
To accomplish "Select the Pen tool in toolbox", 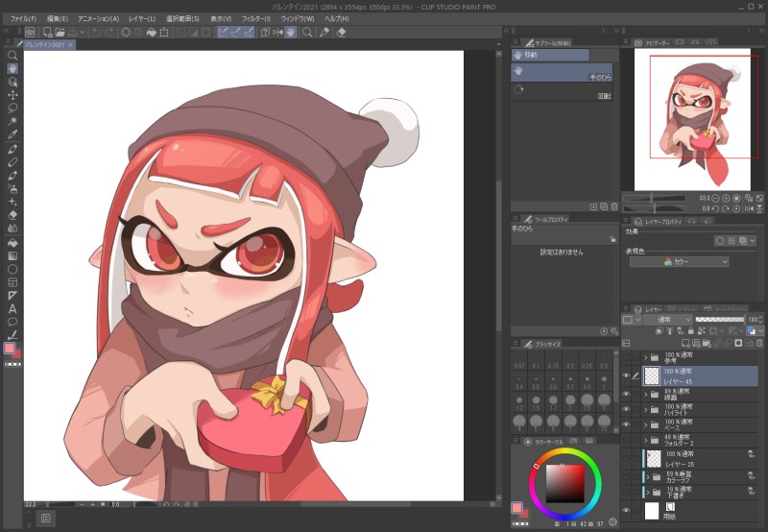I will coord(12,149).
